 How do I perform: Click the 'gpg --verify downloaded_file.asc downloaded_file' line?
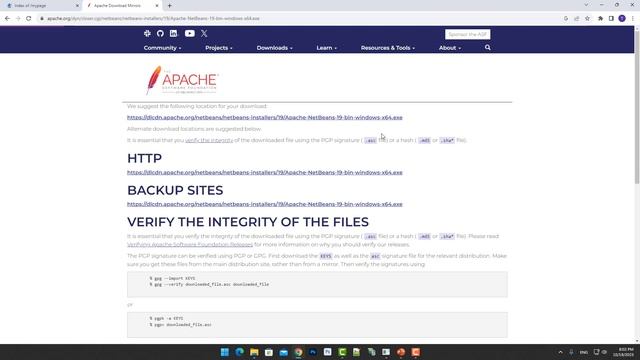click(x=209, y=284)
